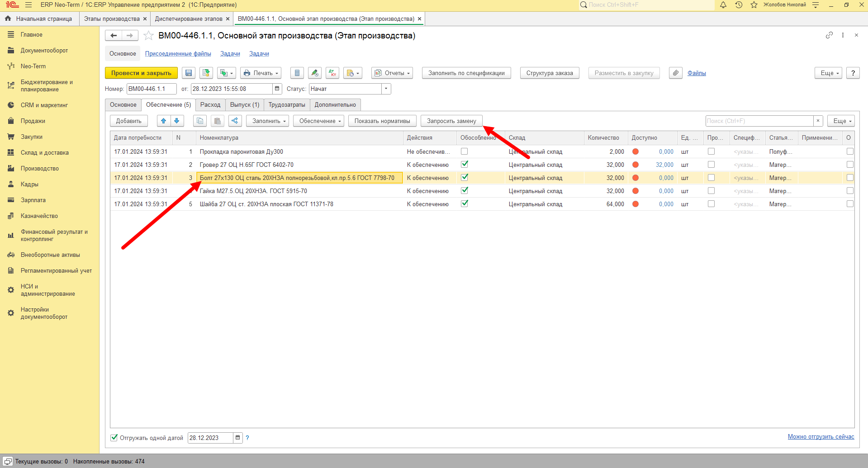Open the 'create based on' dropdown icon
The width and height of the screenshot is (868, 468).
pos(226,73)
